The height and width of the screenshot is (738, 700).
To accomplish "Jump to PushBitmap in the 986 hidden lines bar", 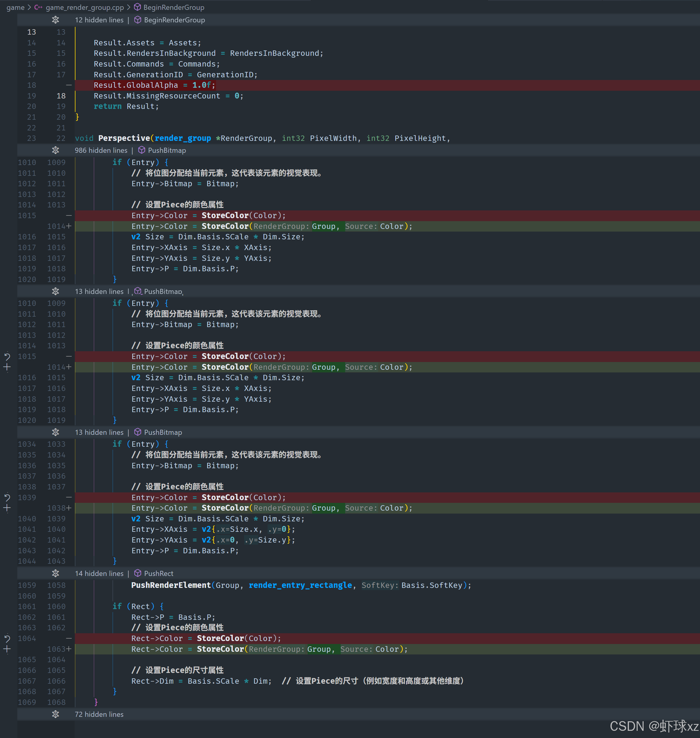I will 167,150.
